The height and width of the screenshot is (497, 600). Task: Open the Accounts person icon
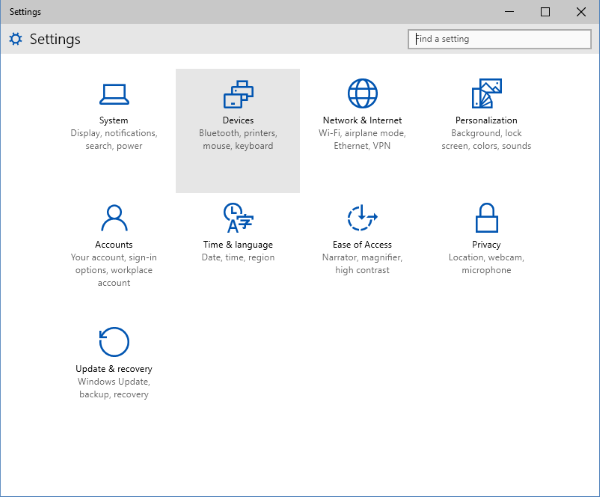point(114,218)
